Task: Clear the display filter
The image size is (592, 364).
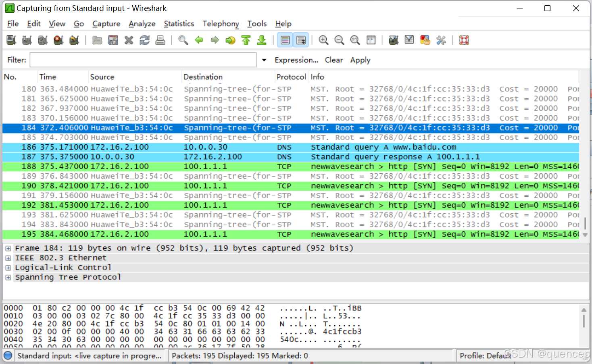Action: (334, 60)
